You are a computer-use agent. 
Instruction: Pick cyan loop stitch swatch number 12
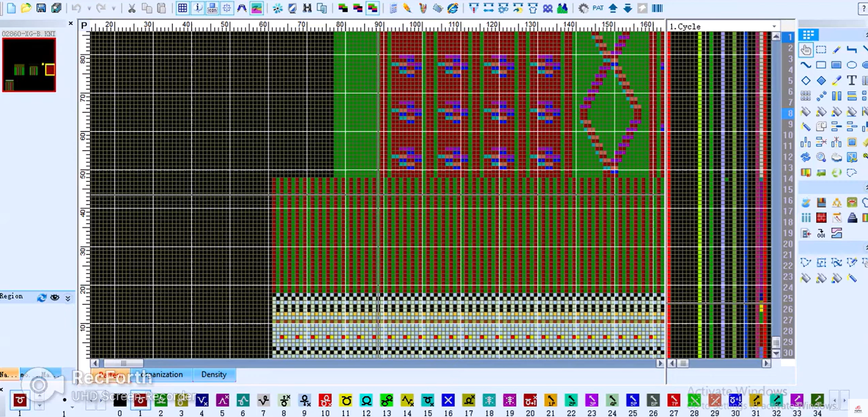pos(366,400)
